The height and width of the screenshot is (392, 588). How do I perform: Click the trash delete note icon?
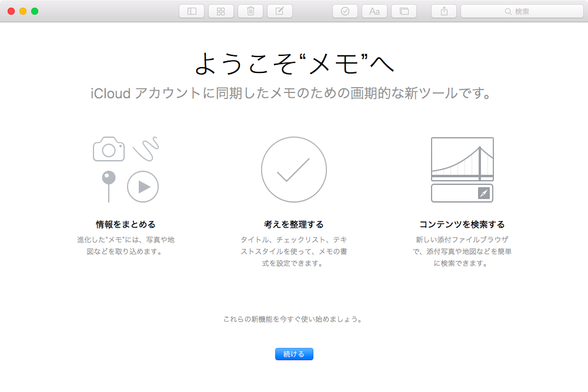[250, 11]
